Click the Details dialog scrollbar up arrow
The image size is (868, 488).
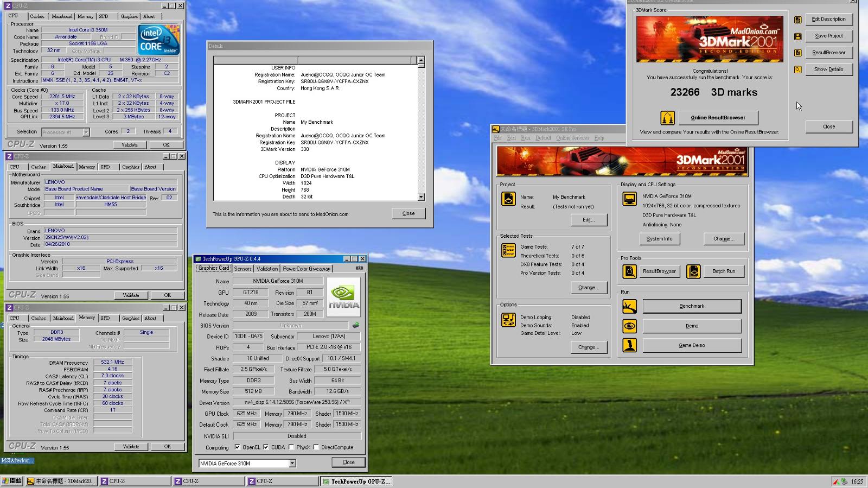click(421, 60)
